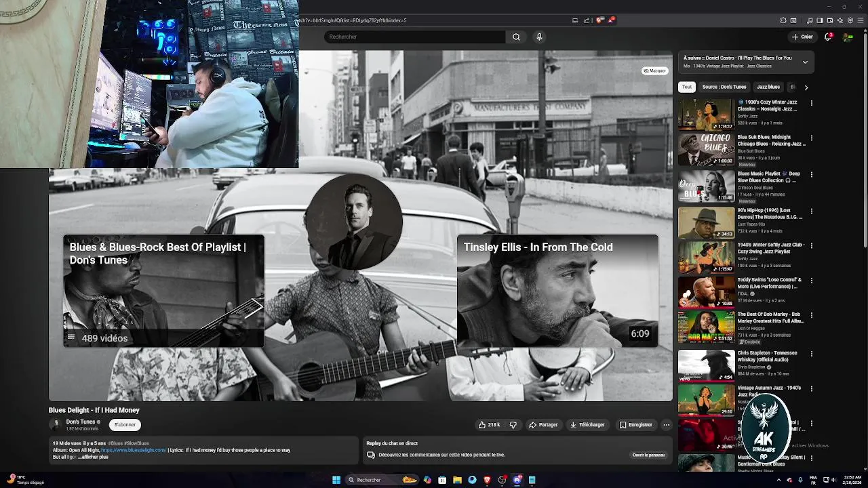Click Don's Tunes channel avatar

[x=55, y=425]
